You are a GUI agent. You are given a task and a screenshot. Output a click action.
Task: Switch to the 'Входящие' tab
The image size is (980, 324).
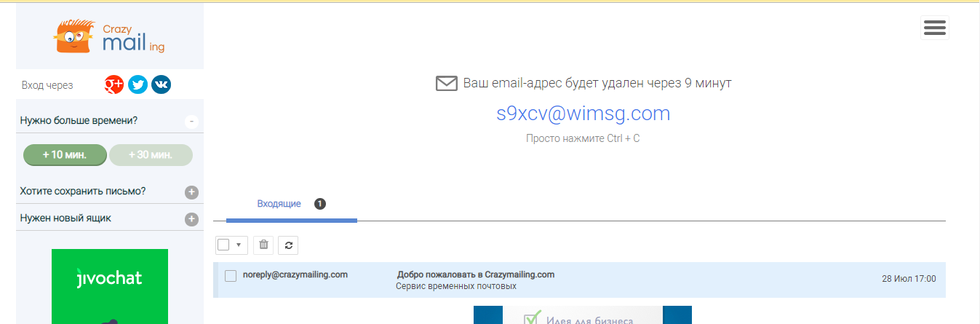[279, 204]
